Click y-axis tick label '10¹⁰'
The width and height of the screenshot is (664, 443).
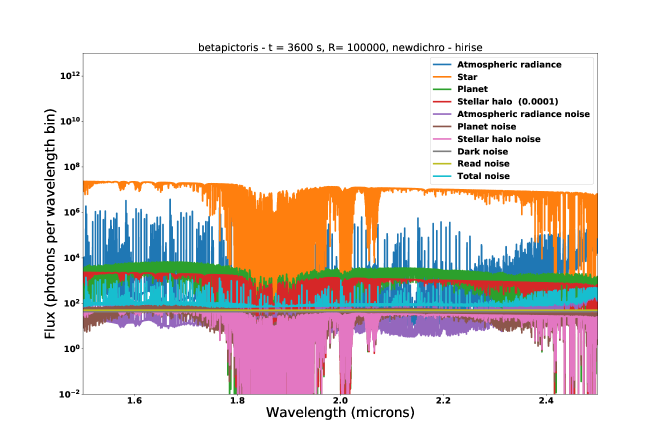(x=69, y=122)
